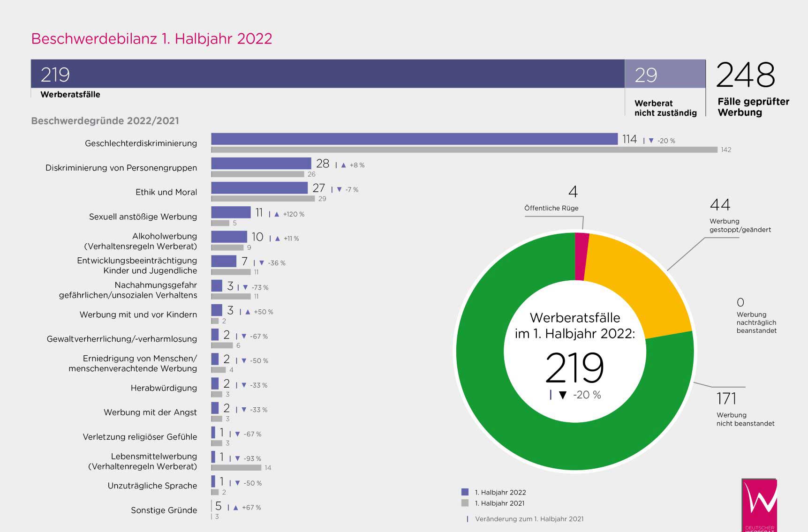808x532 pixels.
Task: Click the label Diskriminierung von Personengruppen
Action: click(121, 168)
